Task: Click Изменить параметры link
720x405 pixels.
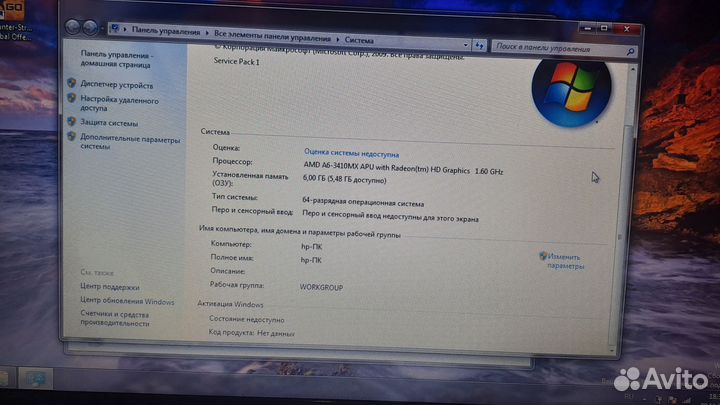Action: pyautogui.click(x=564, y=262)
